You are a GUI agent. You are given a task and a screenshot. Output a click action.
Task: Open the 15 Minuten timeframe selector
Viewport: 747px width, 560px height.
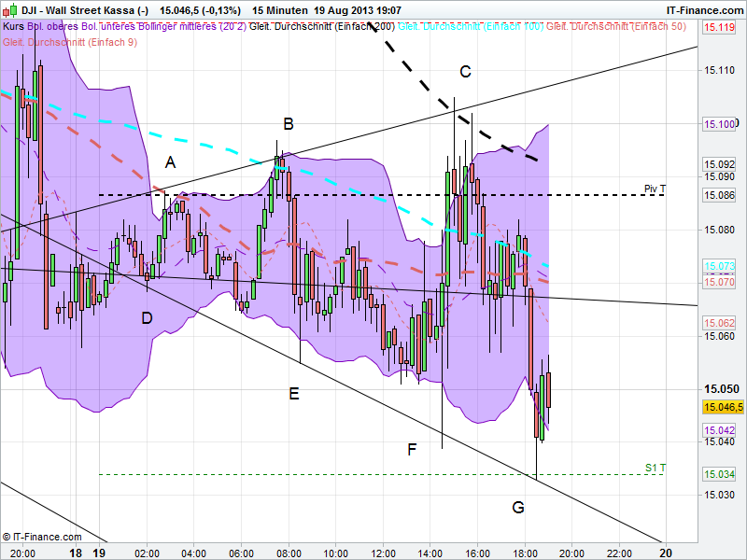pyautogui.click(x=277, y=11)
